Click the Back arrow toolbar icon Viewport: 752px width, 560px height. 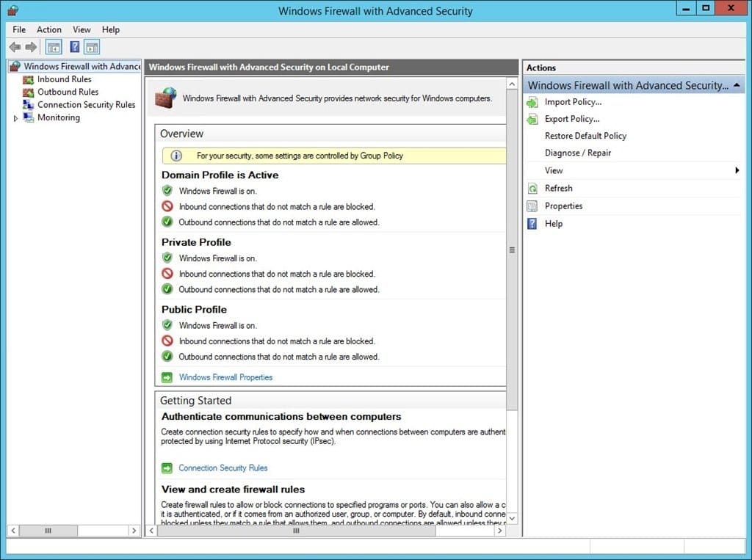pyautogui.click(x=15, y=47)
